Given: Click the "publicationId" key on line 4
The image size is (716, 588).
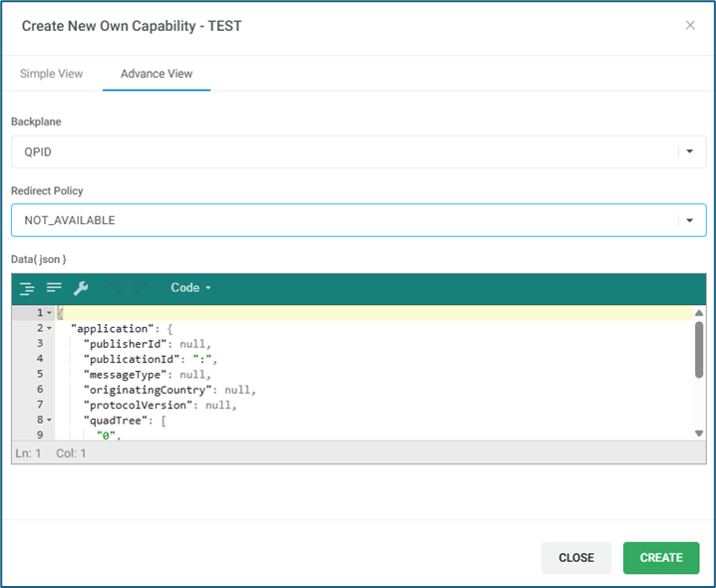Looking at the screenshot, I should point(132,360).
